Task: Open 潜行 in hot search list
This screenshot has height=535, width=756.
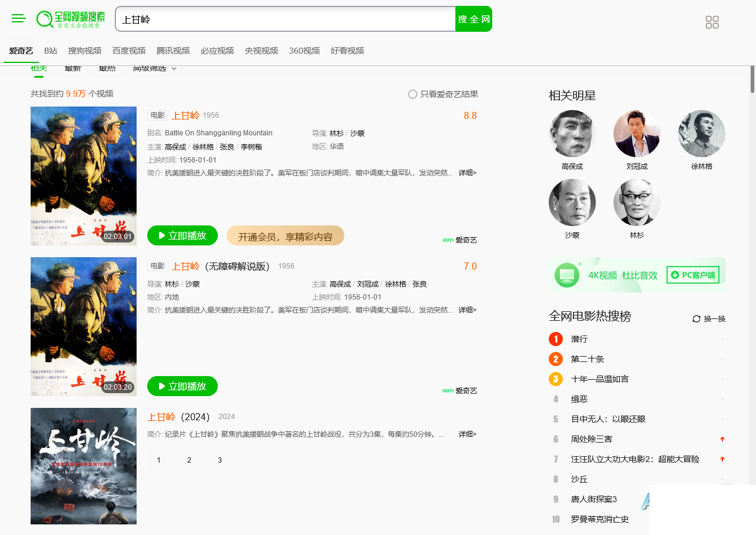Action: coord(579,339)
